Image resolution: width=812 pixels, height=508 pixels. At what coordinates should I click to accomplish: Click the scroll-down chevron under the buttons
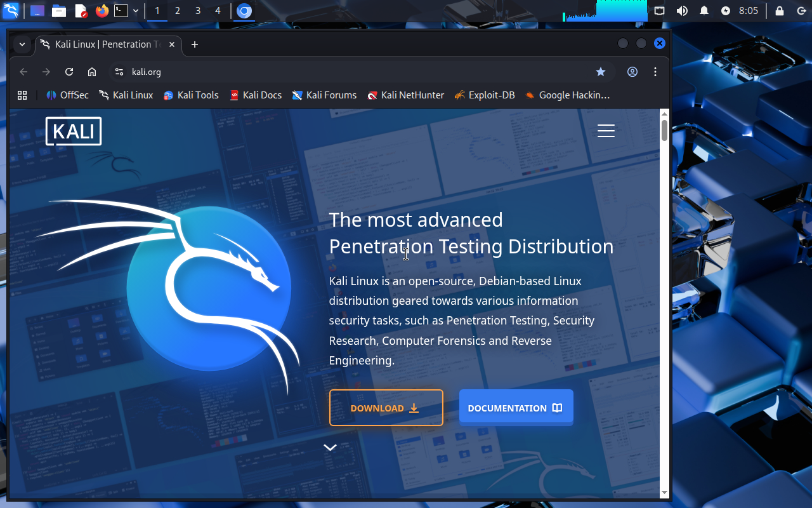pos(330,447)
